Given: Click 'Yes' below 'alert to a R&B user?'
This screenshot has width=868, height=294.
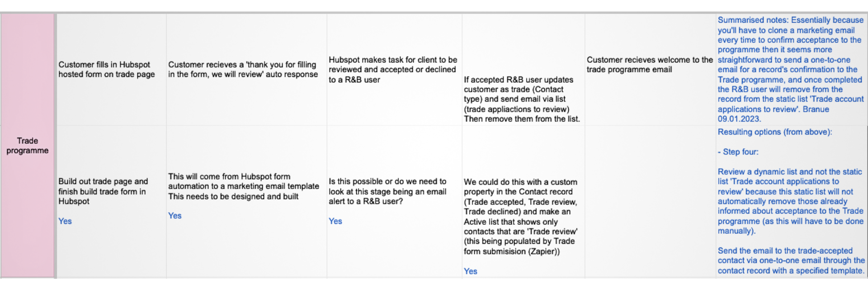Looking at the screenshot, I should coord(335,221).
